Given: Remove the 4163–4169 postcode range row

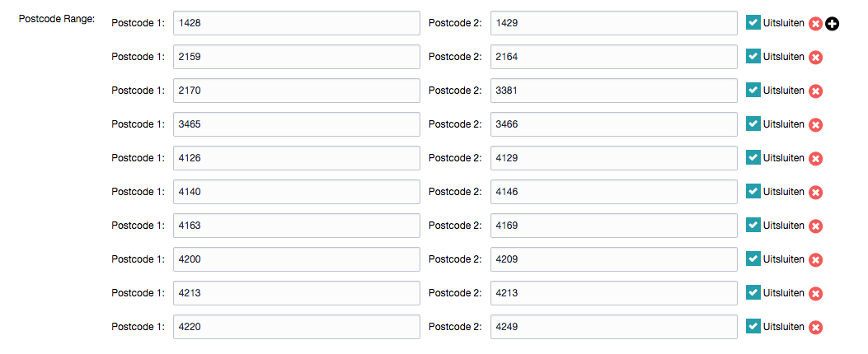Looking at the screenshot, I should pyautogui.click(x=815, y=226).
